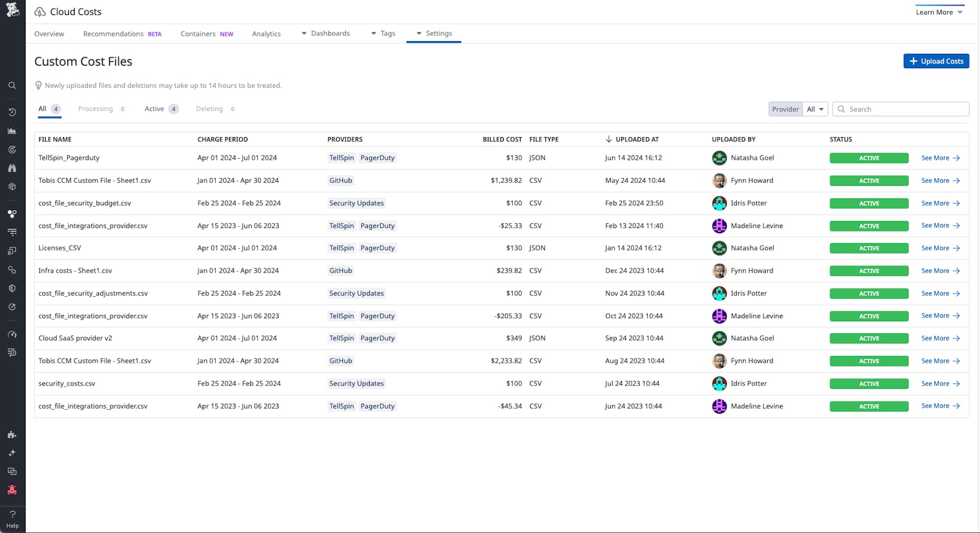Click the Upload Costs button
Screen dimensions: 980x533
click(936, 61)
